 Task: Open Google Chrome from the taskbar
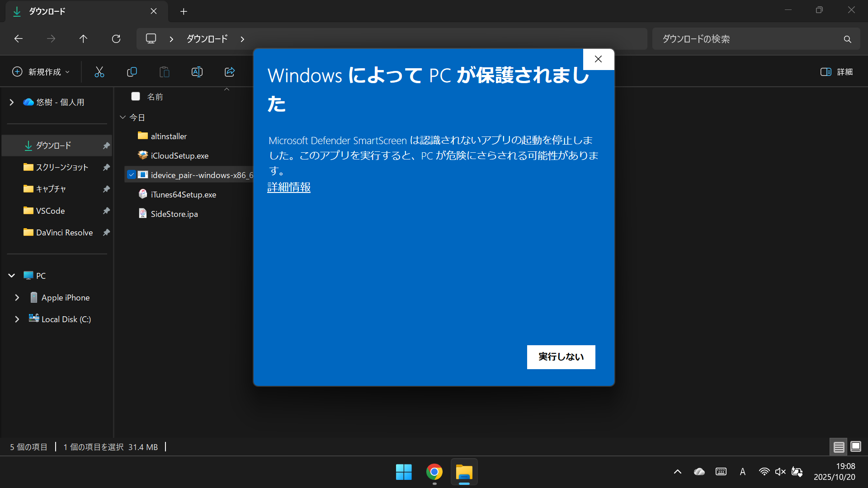coord(434,472)
